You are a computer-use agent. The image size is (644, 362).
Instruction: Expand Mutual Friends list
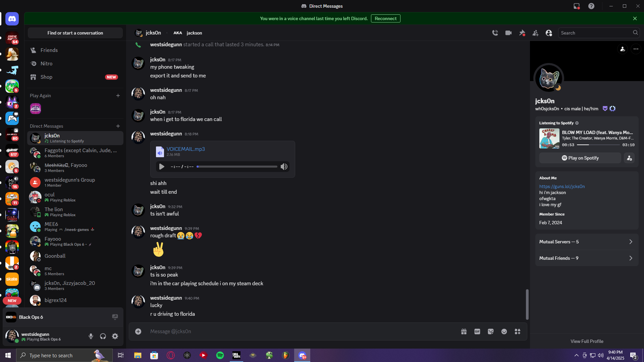[x=587, y=258]
